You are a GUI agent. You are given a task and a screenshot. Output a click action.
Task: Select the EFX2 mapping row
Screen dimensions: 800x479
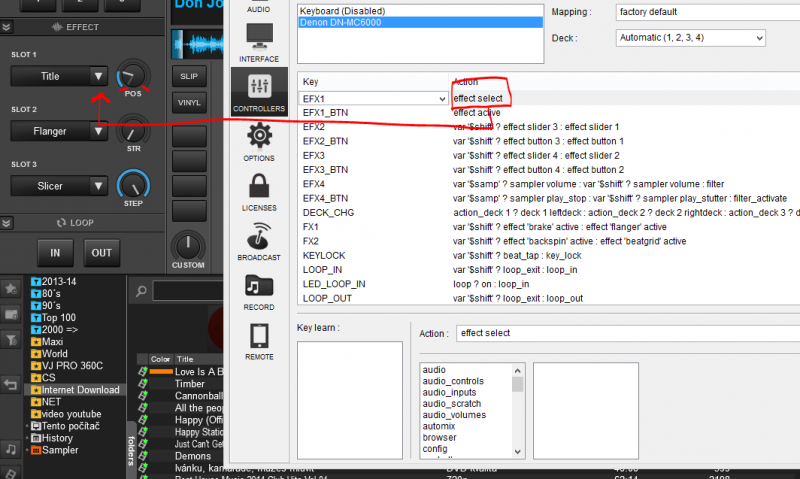click(549, 127)
